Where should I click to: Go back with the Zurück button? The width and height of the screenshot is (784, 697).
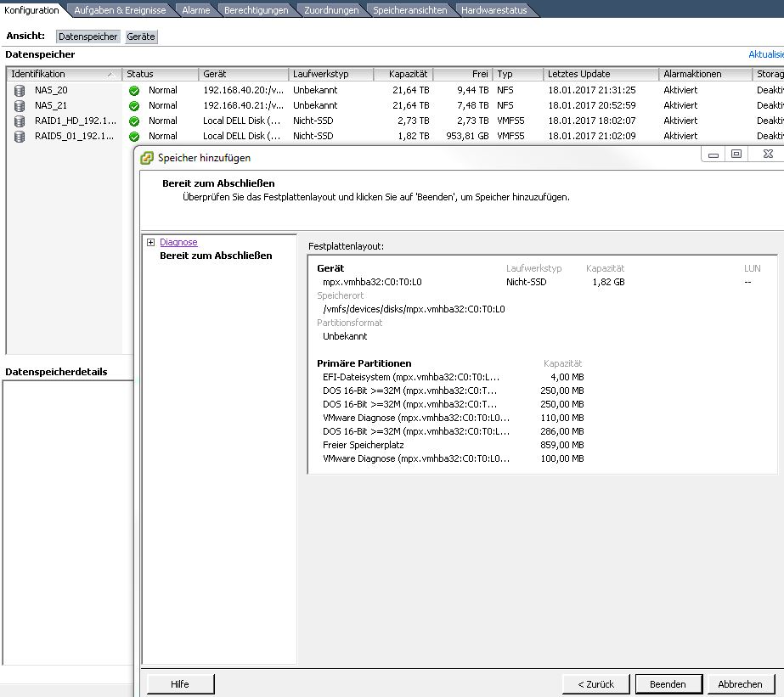(x=595, y=683)
